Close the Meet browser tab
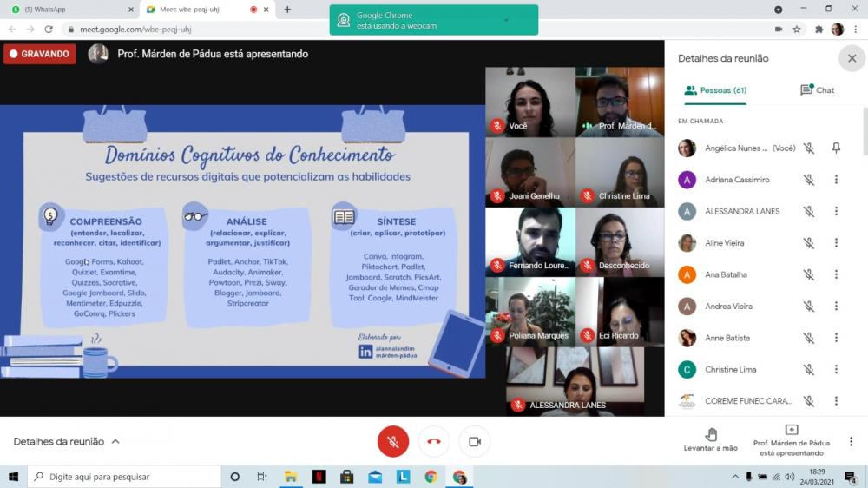This screenshot has height=488, width=868. (x=266, y=10)
